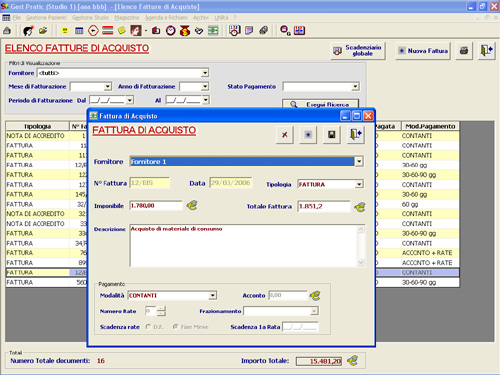Click the euro icon next to Totale Fattura
The width and height of the screenshot is (500, 375).
[x=360, y=207]
